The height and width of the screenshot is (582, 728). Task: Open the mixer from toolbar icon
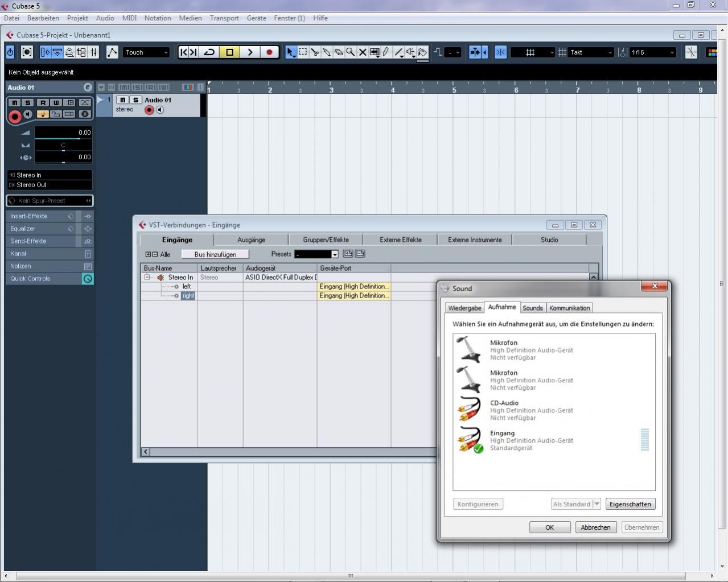point(94,52)
